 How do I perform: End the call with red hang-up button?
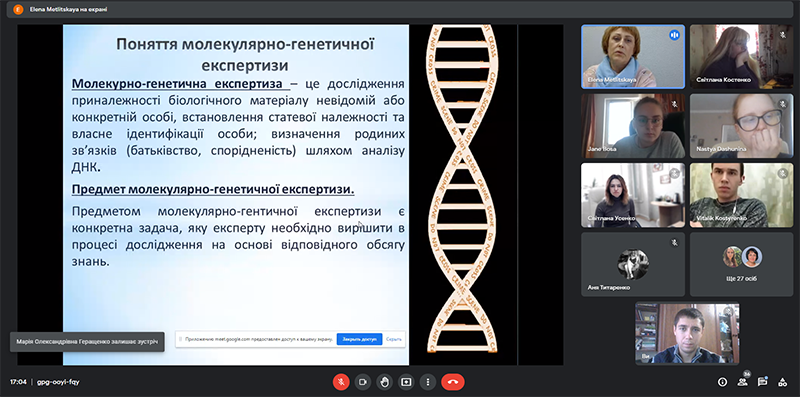click(x=453, y=382)
